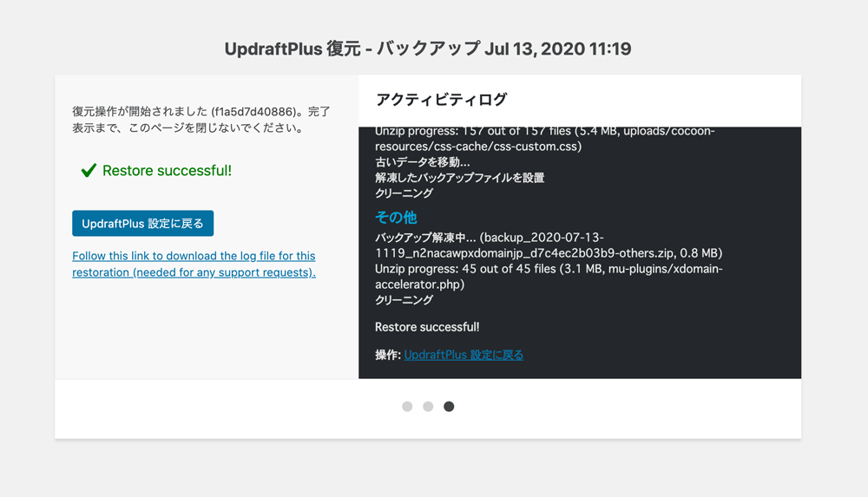Image resolution: width=868 pixels, height=497 pixels.
Task: Select the third (active) step indicator dot
Action: (x=449, y=407)
